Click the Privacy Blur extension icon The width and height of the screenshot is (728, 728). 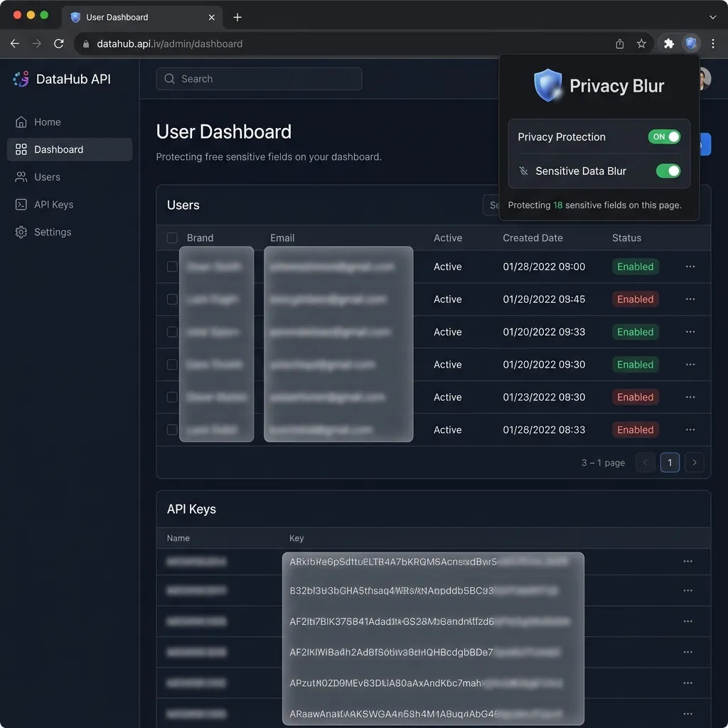[690, 43]
